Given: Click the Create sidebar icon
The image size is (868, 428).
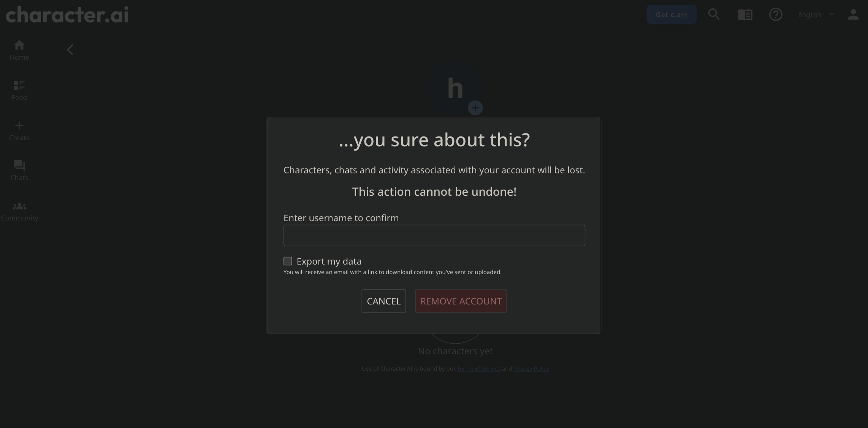Looking at the screenshot, I should pos(19,131).
